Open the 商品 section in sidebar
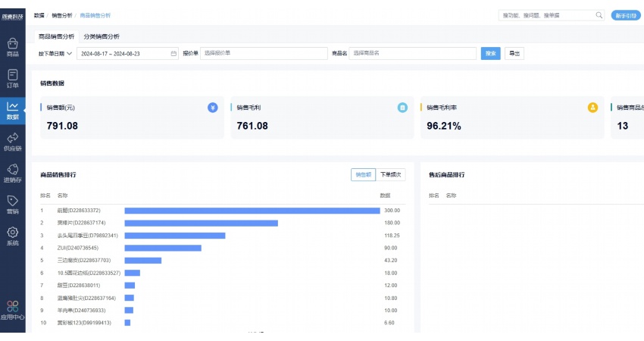644x341 pixels. pyautogui.click(x=12, y=47)
